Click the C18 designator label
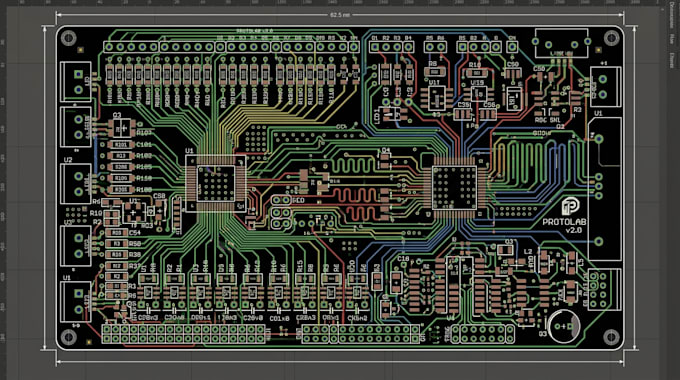 [403, 259]
